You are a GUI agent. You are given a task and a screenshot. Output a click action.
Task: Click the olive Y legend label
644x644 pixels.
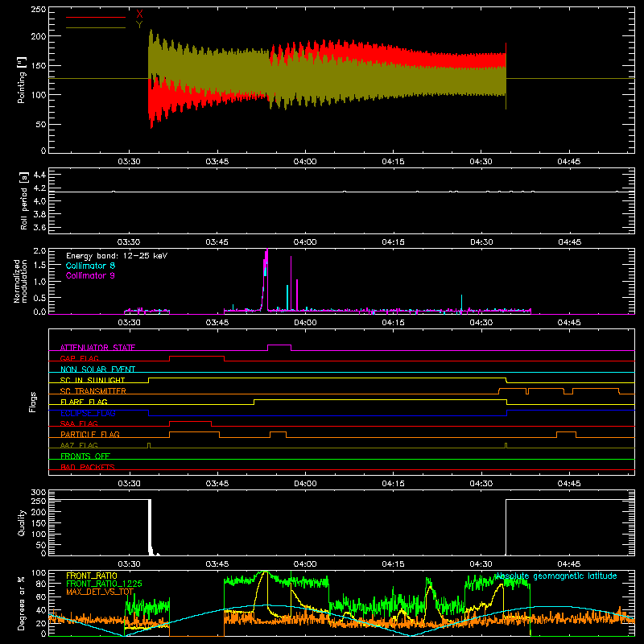pyautogui.click(x=139, y=25)
